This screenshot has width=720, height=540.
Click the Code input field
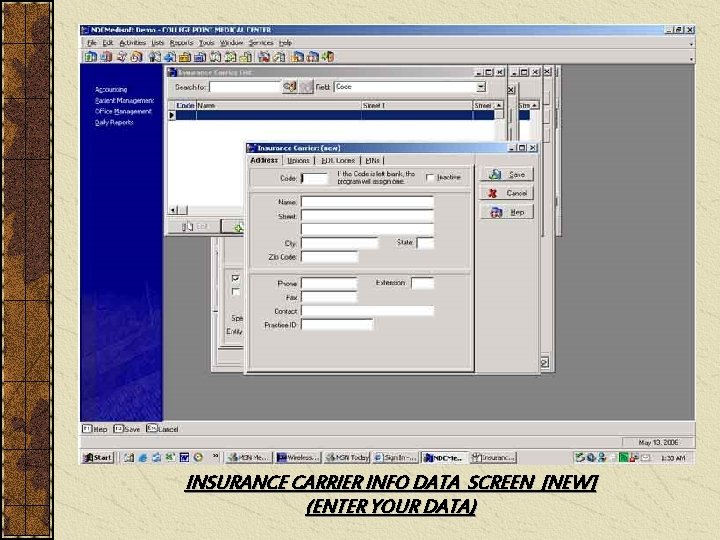(x=315, y=178)
